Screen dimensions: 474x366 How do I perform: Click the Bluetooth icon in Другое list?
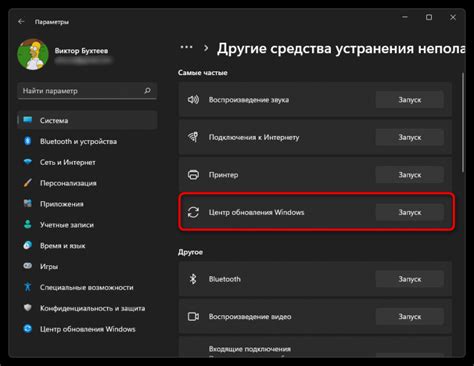pyautogui.click(x=193, y=279)
